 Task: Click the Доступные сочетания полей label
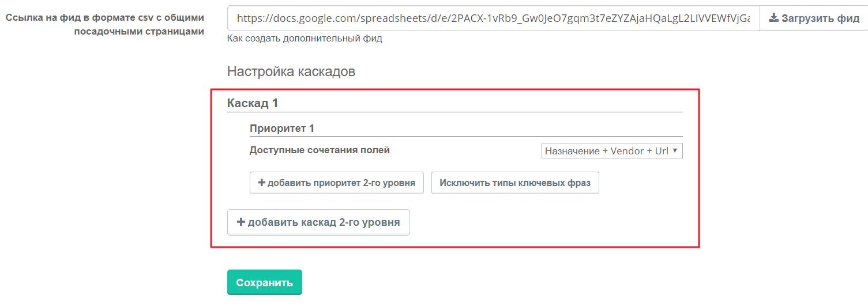coord(320,150)
